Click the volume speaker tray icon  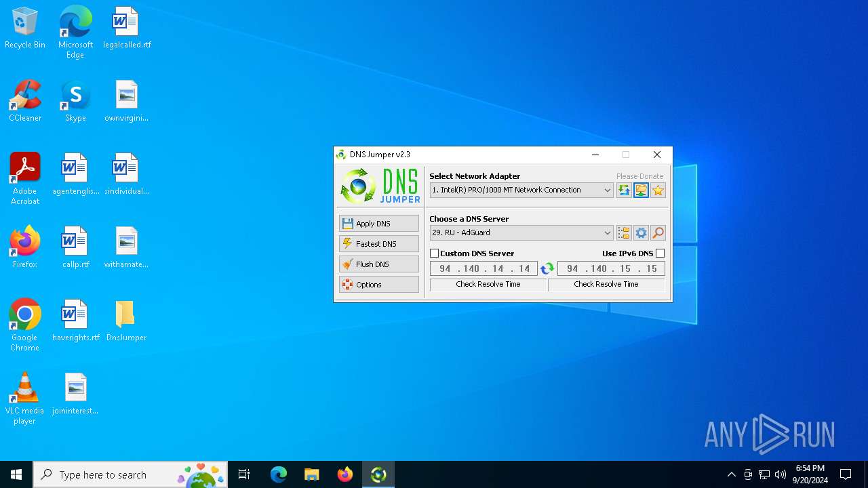point(781,474)
